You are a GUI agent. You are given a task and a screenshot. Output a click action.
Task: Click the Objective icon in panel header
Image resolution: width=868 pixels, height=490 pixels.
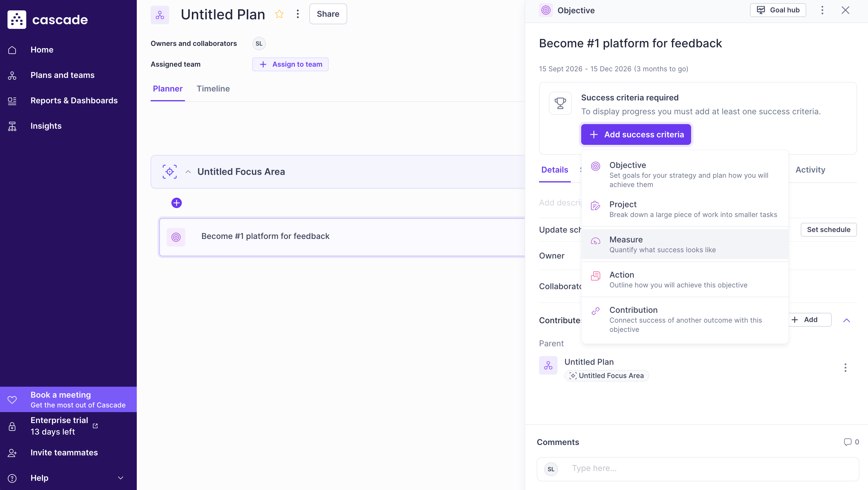(546, 10)
